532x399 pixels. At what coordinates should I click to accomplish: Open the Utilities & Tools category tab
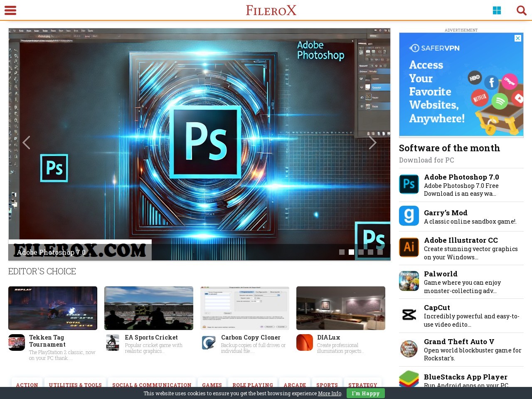tap(75, 384)
